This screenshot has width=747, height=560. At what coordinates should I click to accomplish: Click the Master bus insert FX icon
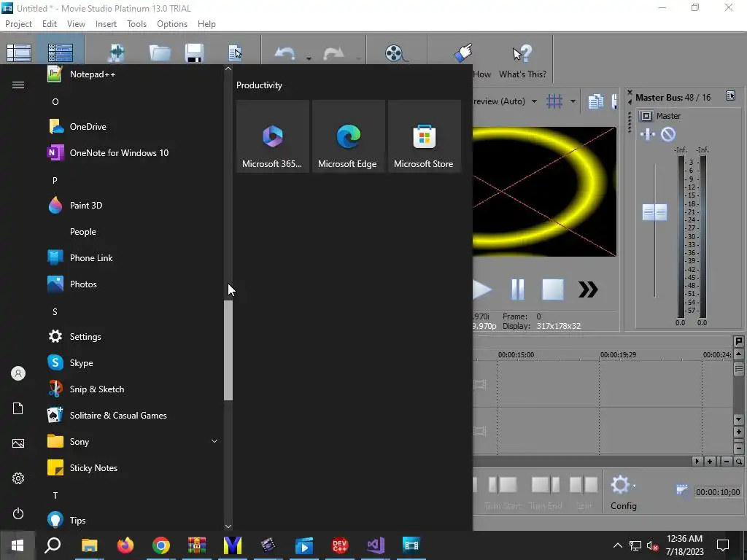648,134
